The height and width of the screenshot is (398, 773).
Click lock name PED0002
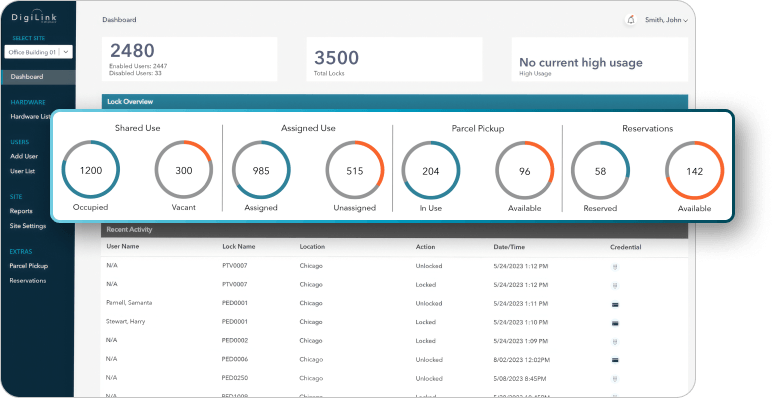pos(235,341)
